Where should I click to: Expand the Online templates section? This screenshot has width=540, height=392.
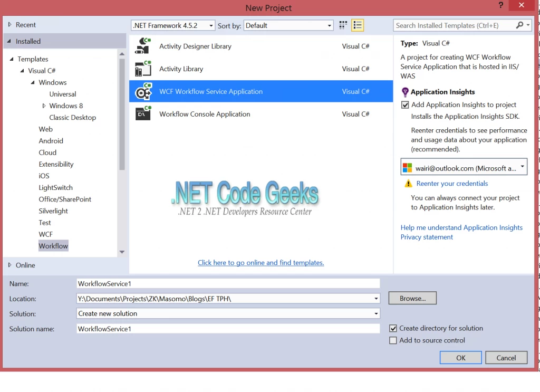pos(24,265)
